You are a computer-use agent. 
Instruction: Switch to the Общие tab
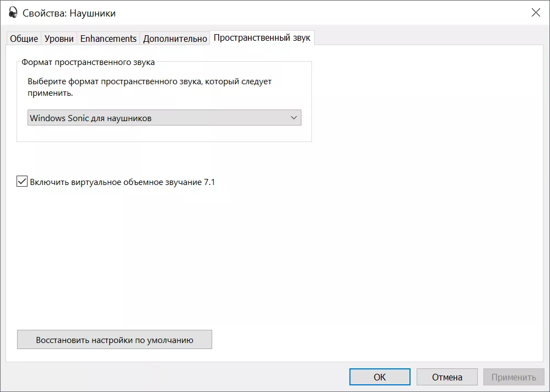point(23,38)
